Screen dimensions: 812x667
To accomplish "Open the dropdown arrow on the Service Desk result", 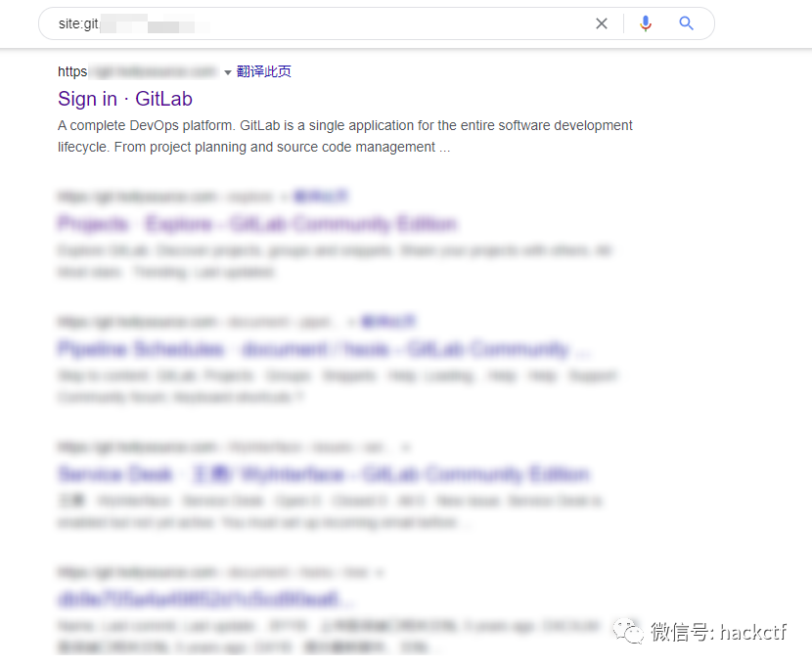I will click(x=406, y=447).
